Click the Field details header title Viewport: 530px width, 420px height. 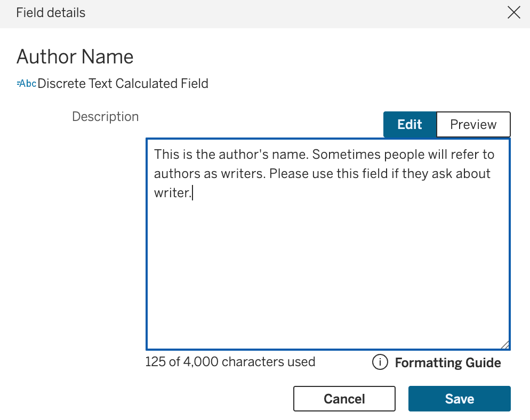coord(51,13)
